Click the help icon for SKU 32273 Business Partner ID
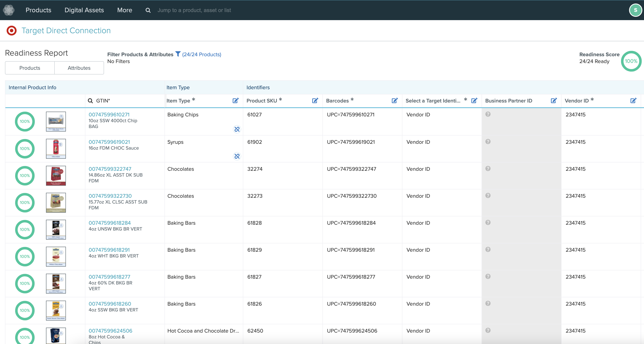Image resolution: width=644 pixels, height=344 pixels. [x=488, y=195]
